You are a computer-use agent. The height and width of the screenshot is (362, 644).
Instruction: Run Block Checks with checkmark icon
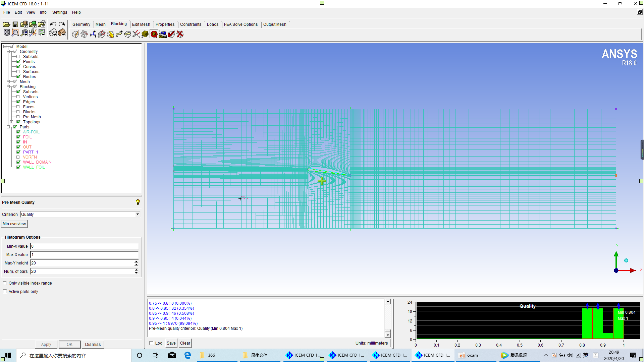tap(171, 34)
